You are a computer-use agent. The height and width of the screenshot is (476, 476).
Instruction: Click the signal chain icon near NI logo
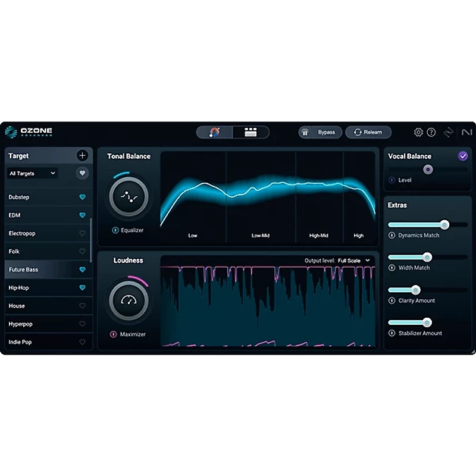coord(448,132)
